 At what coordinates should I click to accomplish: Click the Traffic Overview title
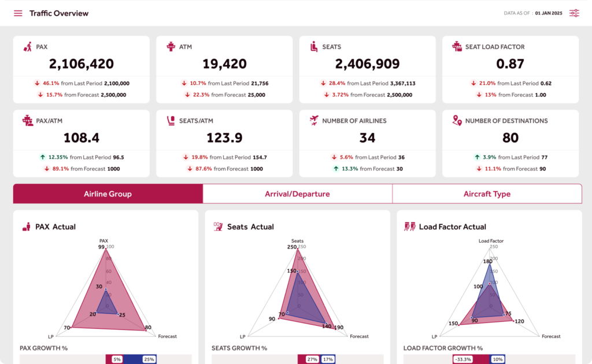(59, 13)
